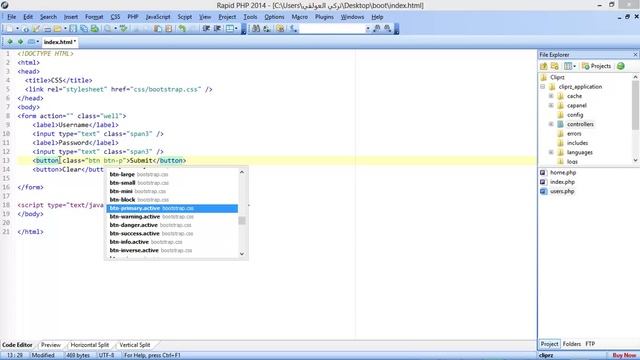The height and width of the screenshot is (360, 640).
Task: Open the New document dropdown arrow
Action: (18, 29)
